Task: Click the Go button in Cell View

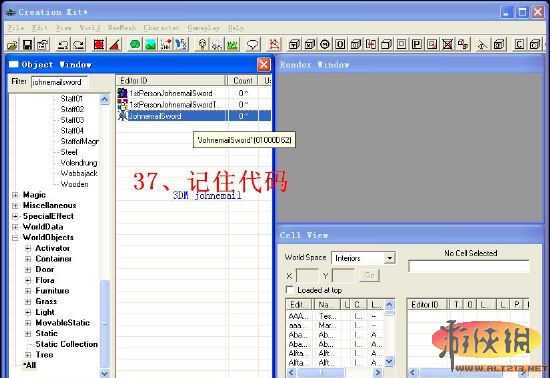Action: (369, 275)
